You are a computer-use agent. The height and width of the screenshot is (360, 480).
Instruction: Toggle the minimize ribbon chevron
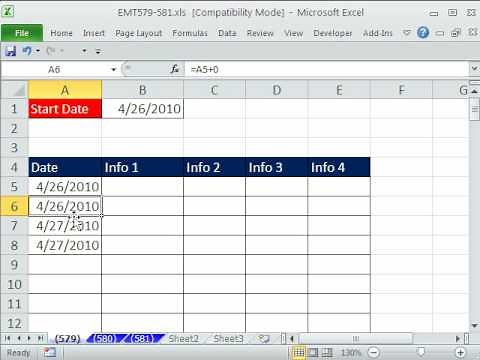407,33
